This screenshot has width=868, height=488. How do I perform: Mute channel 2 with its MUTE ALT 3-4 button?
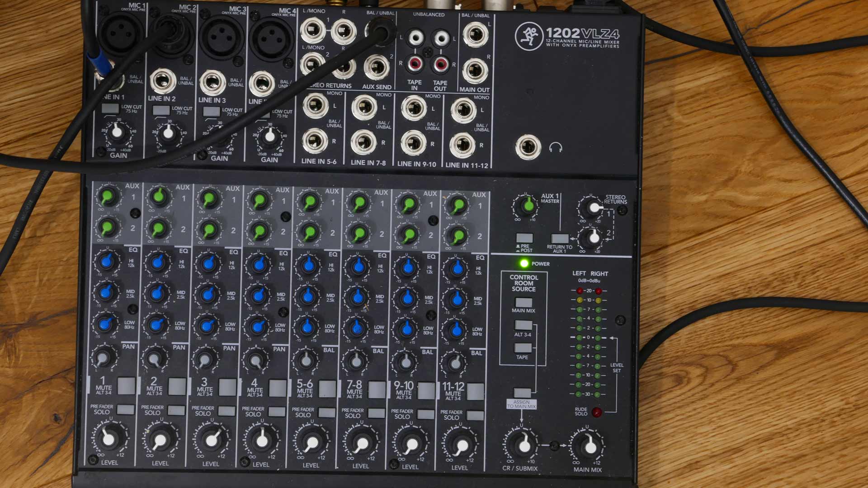coord(177,386)
